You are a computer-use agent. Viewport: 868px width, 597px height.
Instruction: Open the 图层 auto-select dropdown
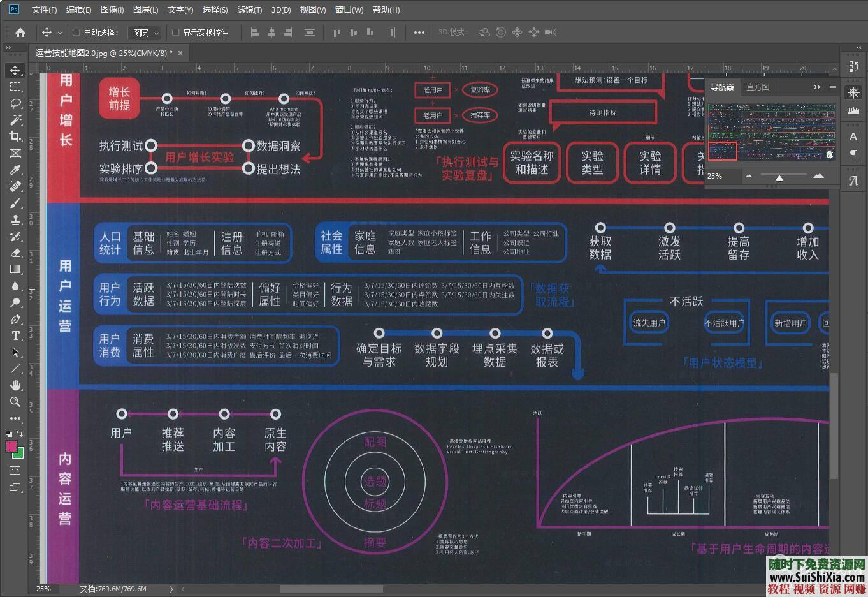point(145,33)
